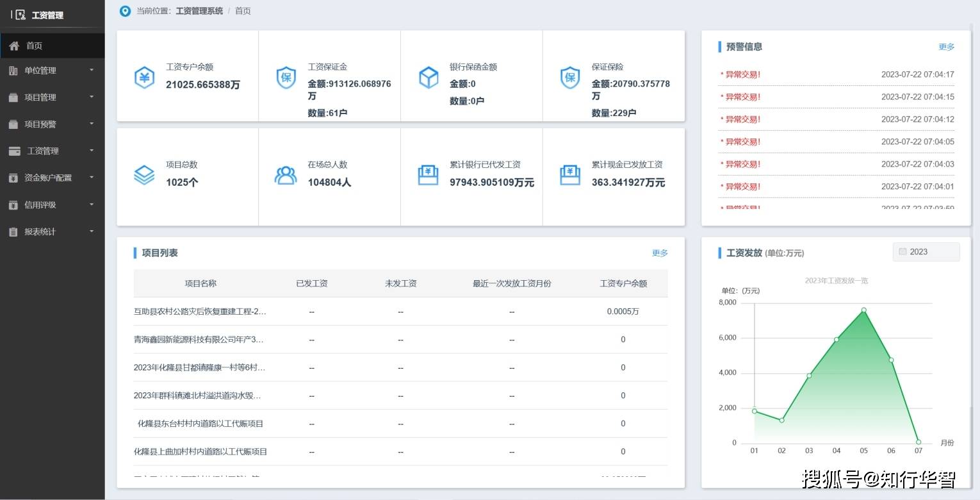Click the clipboard icon for 报表统计

[x=13, y=232]
